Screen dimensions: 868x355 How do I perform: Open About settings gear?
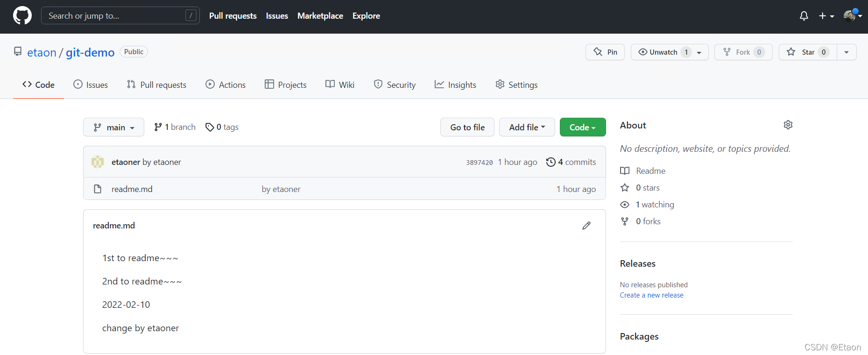tap(788, 125)
